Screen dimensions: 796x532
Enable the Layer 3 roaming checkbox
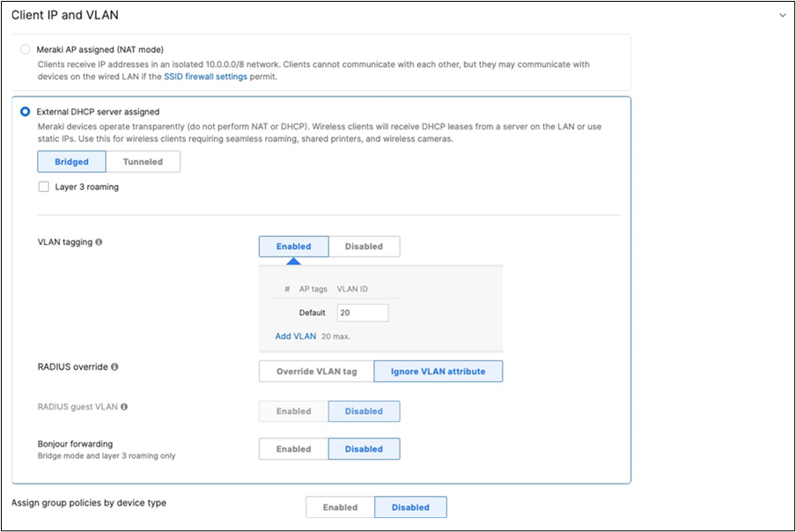pos(42,187)
